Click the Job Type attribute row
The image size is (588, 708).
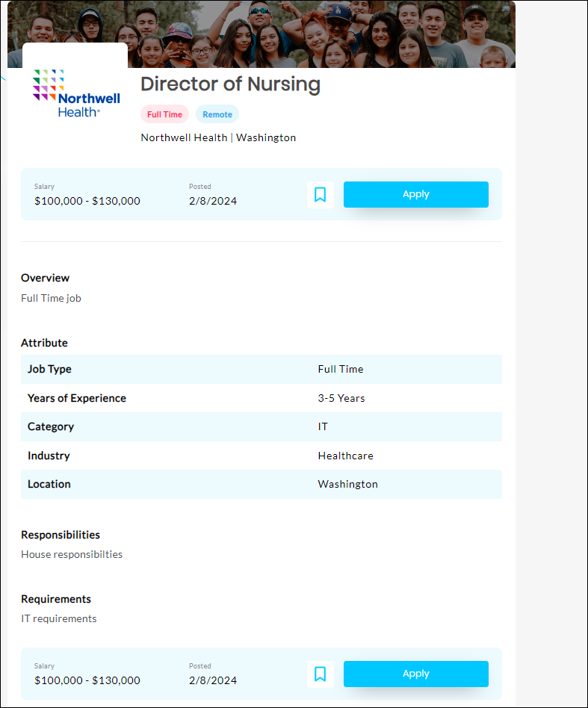click(261, 369)
